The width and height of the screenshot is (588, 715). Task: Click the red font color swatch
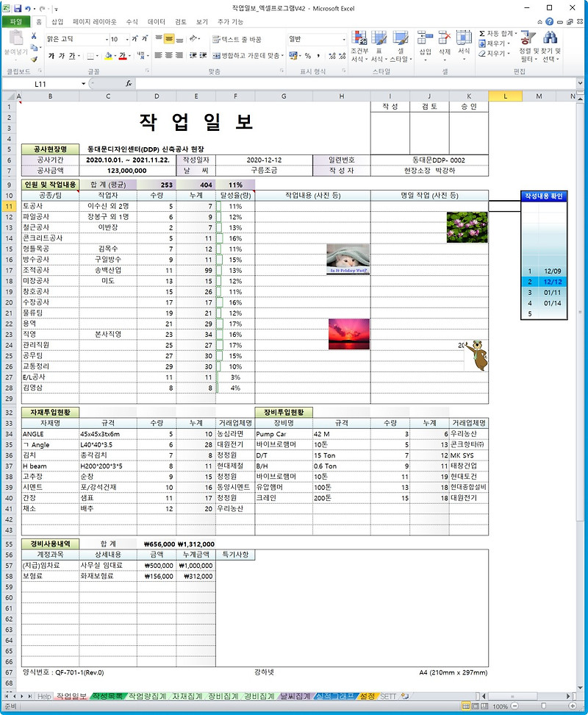(123, 56)
